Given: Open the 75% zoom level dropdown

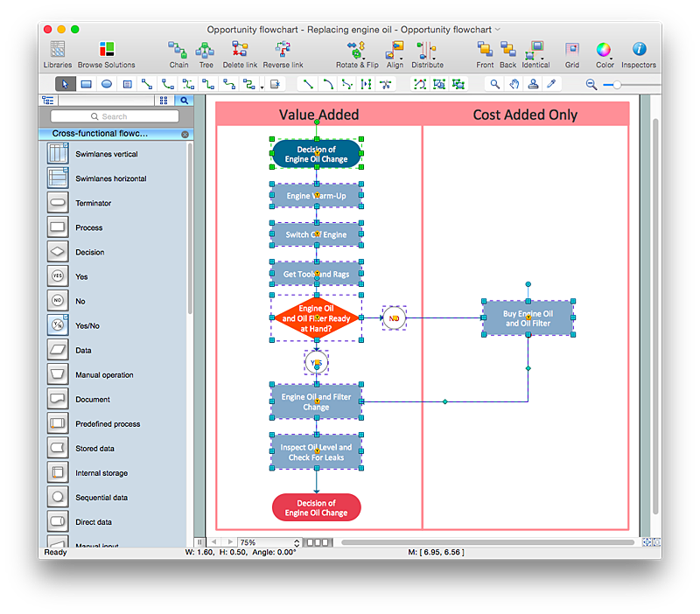Looking at the screenshot, I should 296,543.
